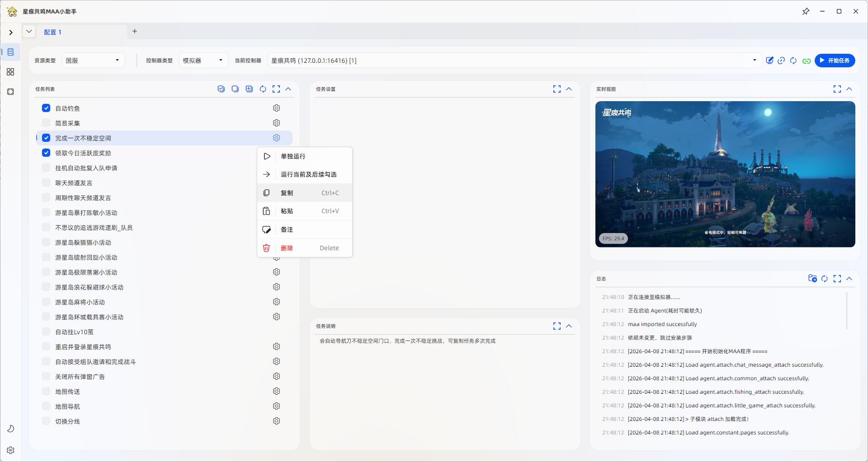This screenshot has width=868, height=462.
Task: Open the four-squares dashboard sidebar icon
Action: pyautogui.click(x=10, y=72)
